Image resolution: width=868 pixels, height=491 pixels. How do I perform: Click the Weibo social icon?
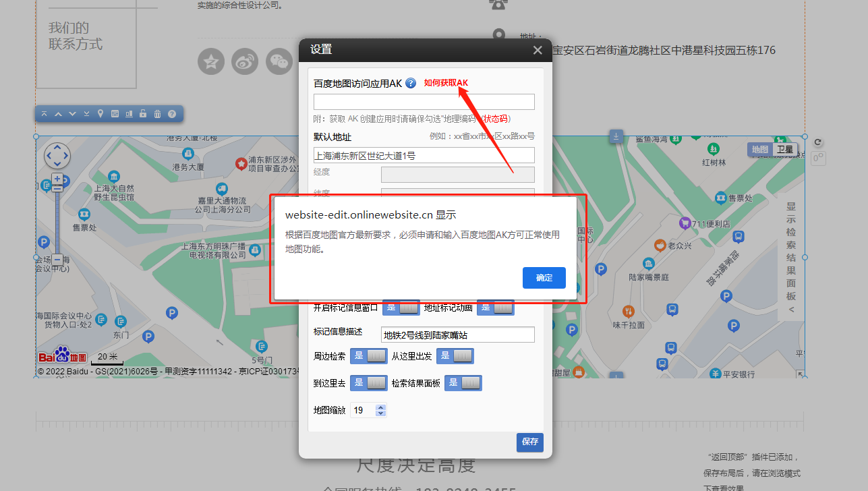tap(245, 62)
